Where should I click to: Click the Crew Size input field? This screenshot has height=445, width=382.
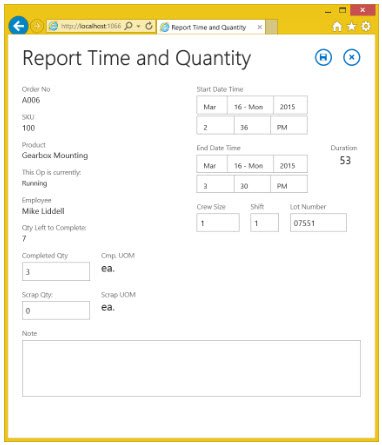tap(218, 223)
